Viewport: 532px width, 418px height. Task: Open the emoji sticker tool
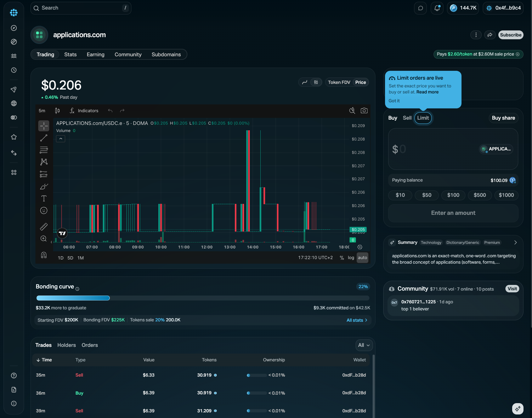pos(44,211)
